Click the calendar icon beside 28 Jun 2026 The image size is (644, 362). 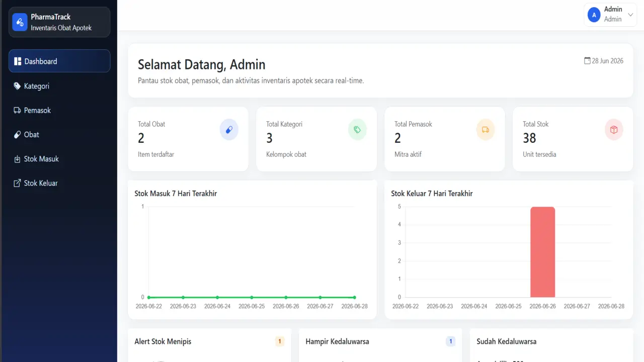click(587, 61)
